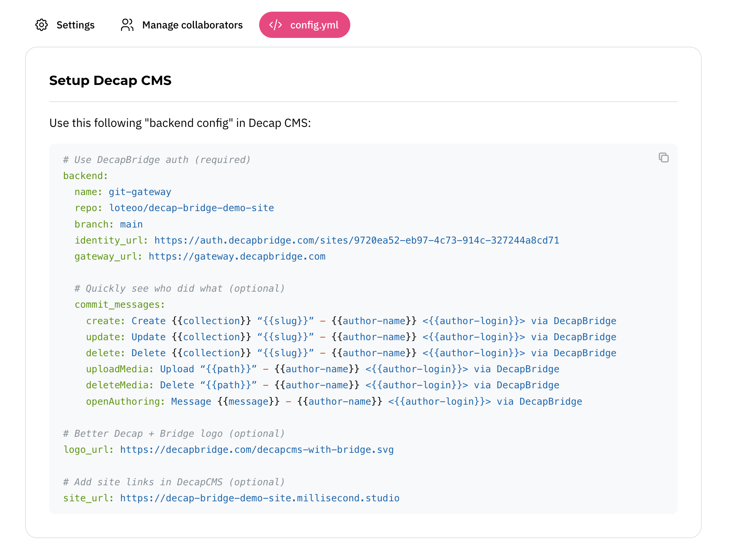729x560 pixels.
Task: Click the 'git-gateway' name value
Action: 140,192
